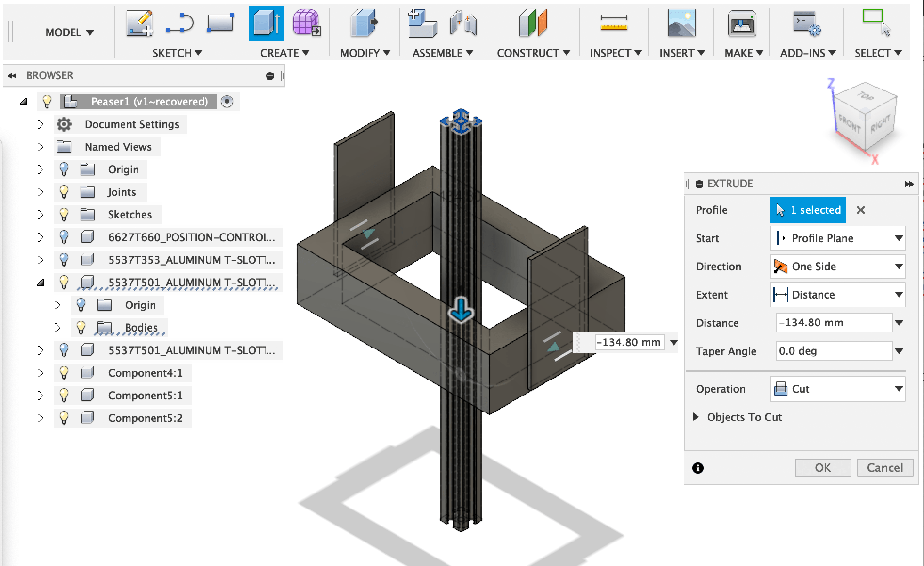Image resolution: width=924 pixels, height=566 pixels.
Task: Click the Scripts and Add-Ins icon
Action: point(806,24)
